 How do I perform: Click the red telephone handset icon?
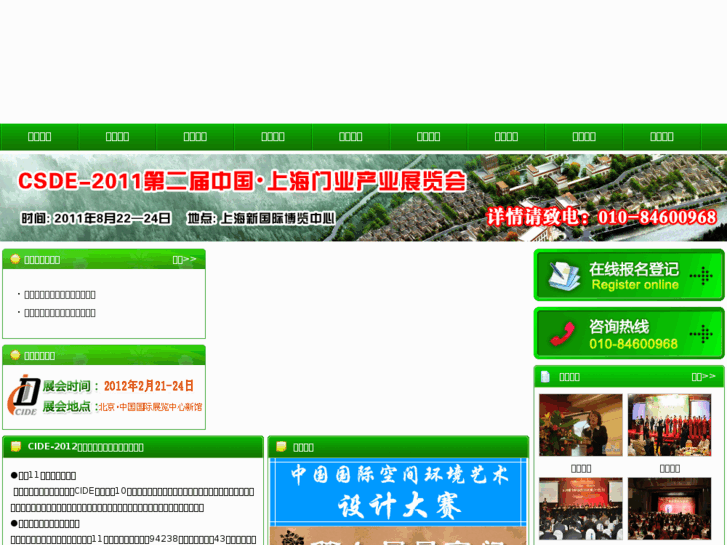[562, 333]
